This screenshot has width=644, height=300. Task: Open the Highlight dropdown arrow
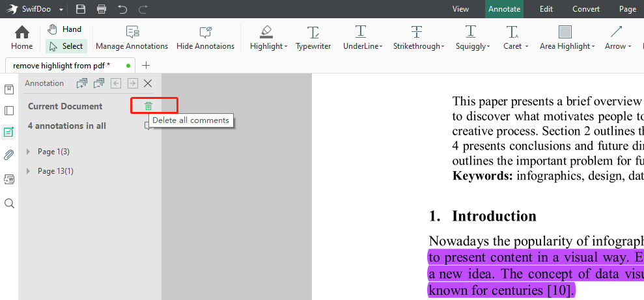286,47
